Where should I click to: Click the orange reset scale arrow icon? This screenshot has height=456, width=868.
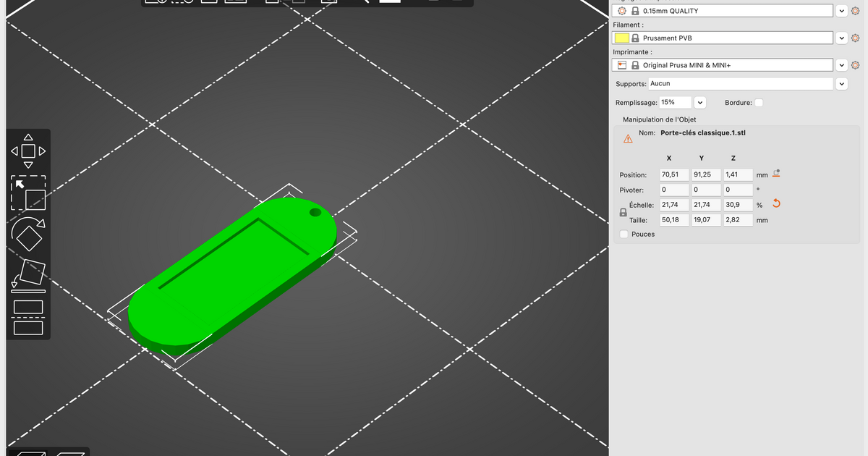coord(776,204)
